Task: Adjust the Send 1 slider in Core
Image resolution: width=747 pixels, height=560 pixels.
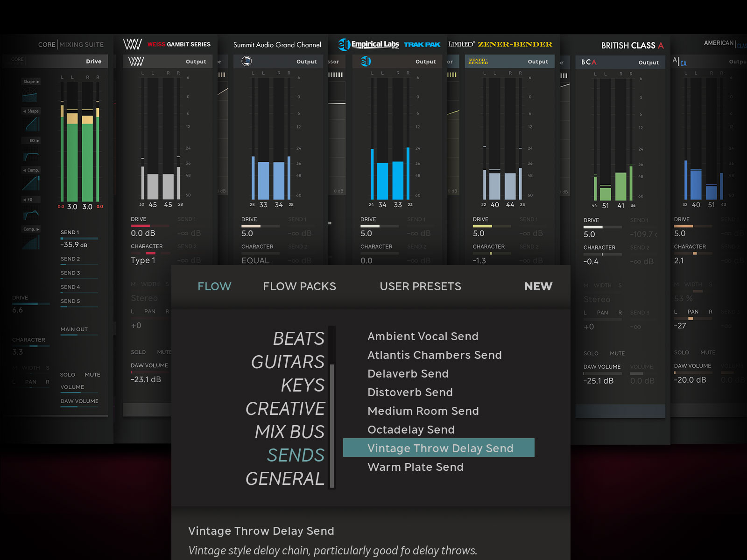Action: (x=79, y=239)
